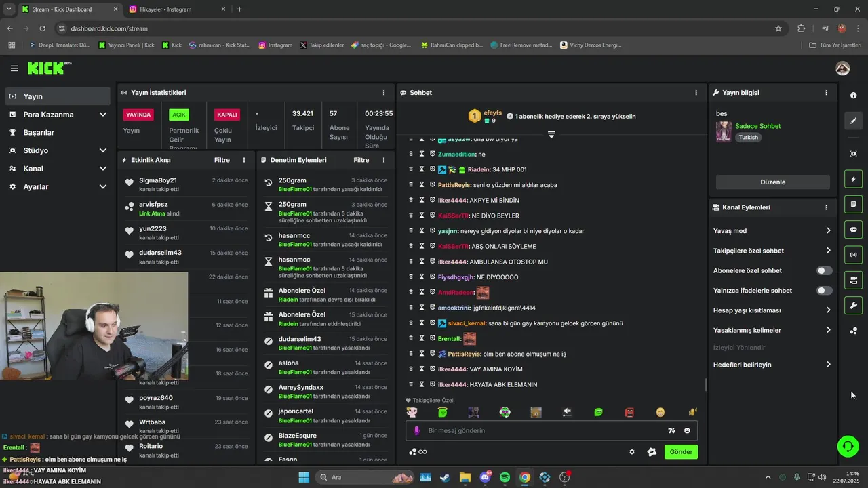
Task: Click the chat collapse handle below the efeyfs leaderboard
Action: 551,134
